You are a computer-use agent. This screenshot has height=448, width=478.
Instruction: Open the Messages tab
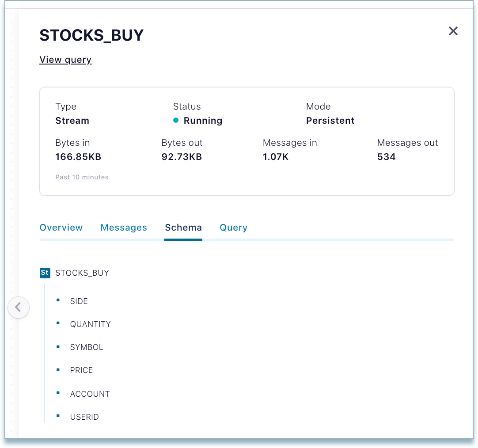pos(124,228)
